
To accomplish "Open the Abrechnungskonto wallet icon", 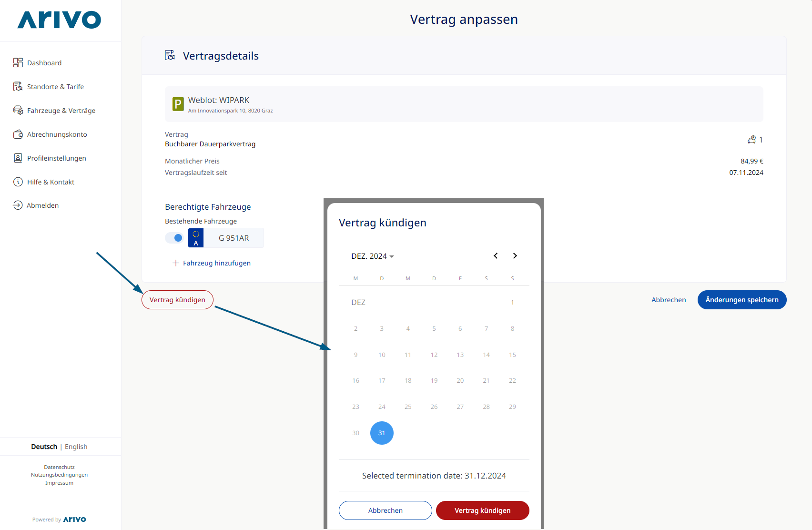I will click(x=18, y=134).
